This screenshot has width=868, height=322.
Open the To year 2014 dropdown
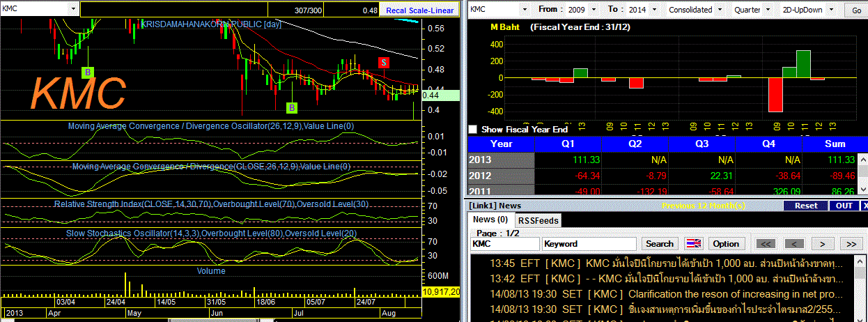point(653,10)
